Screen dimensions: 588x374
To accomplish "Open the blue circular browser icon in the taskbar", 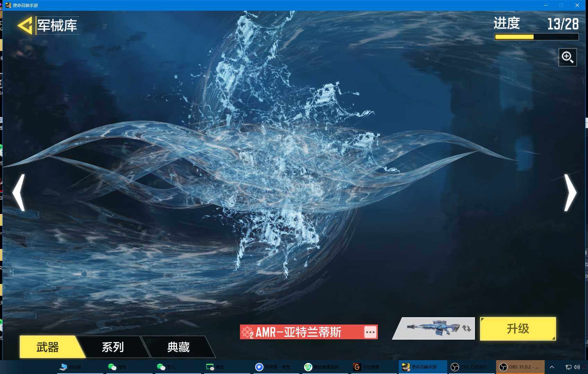I will [x=259, y=367].
